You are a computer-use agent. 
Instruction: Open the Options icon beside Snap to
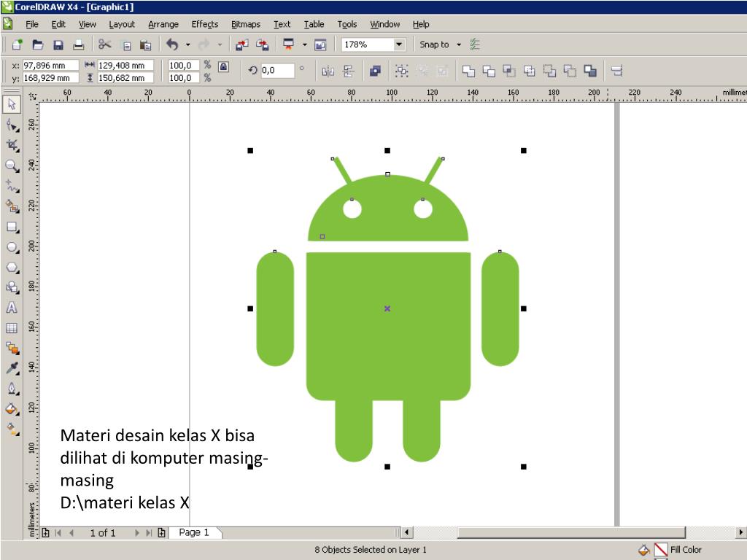coord(474,44)
